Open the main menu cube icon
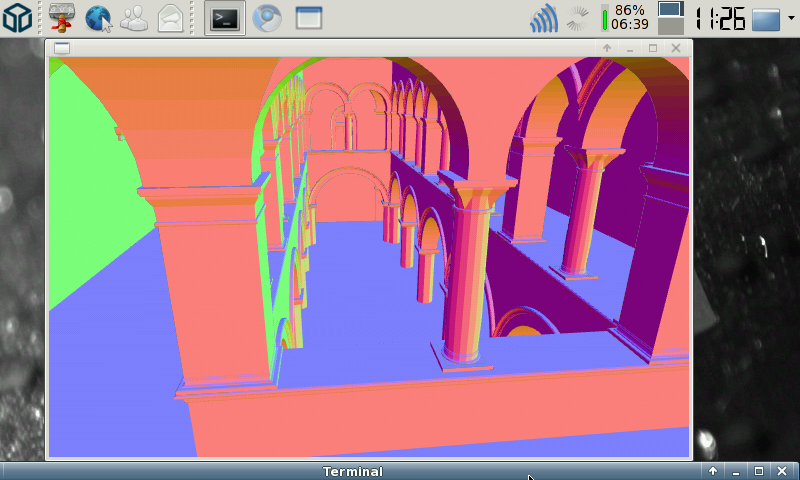The image size is (800, 480). 19,17
